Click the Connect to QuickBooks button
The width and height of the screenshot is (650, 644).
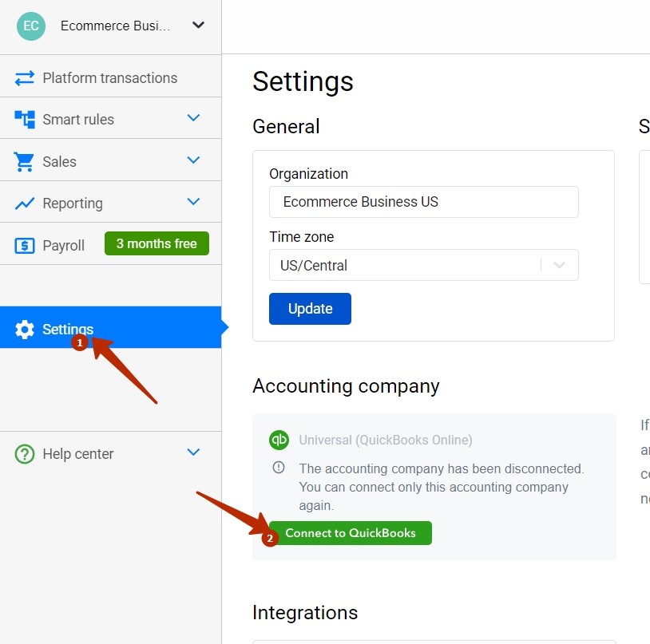click(351, 533)
